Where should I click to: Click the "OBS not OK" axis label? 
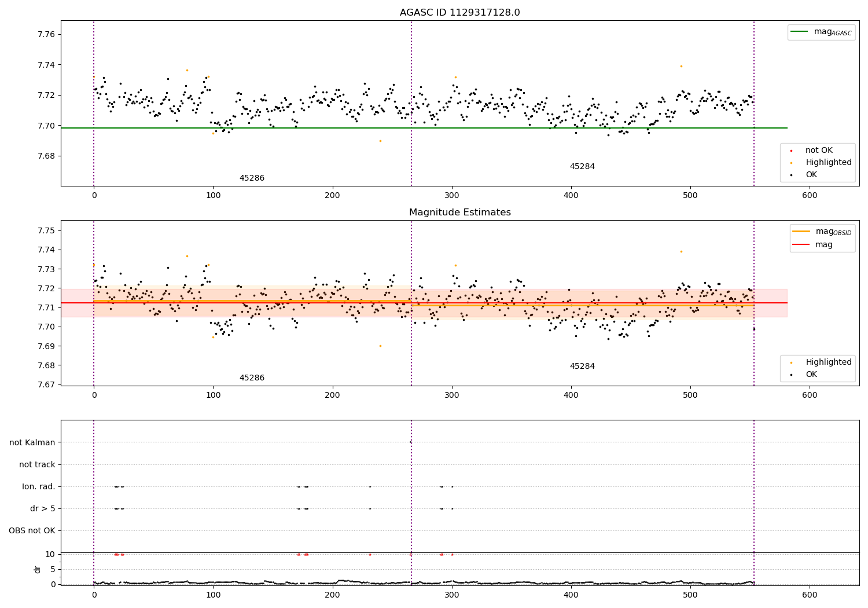[x=32, y=531]
